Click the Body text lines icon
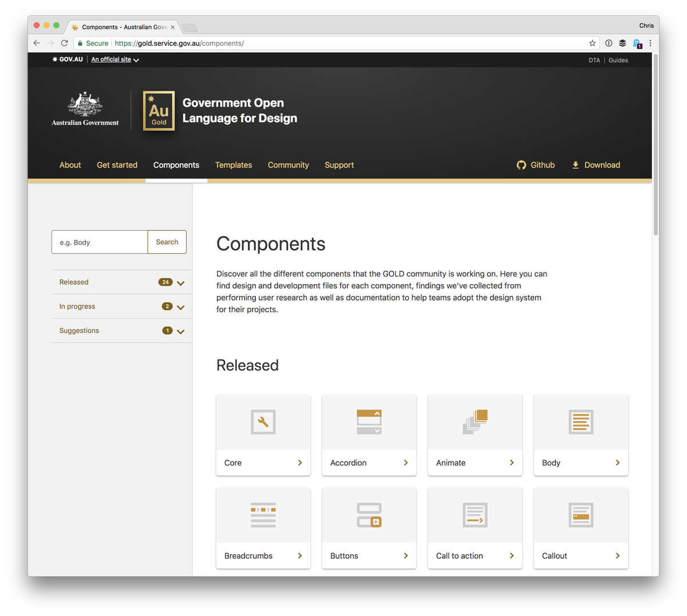 coord(581,422)
